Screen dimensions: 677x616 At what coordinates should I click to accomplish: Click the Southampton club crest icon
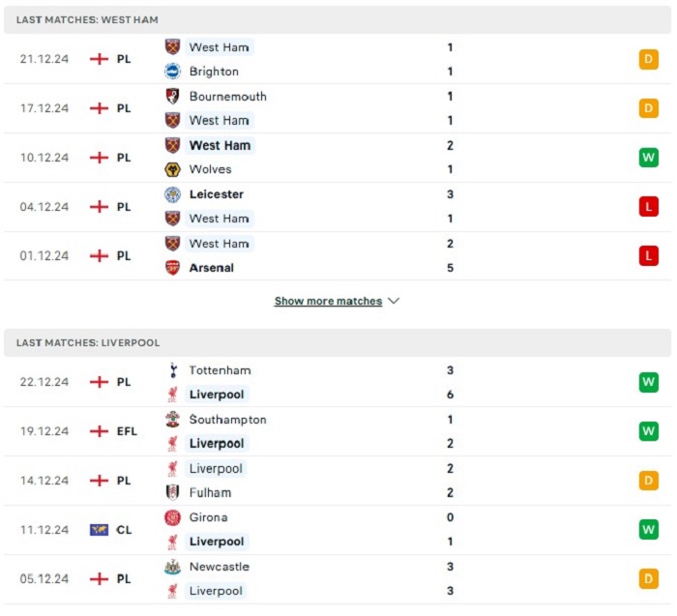coord(173,420)
